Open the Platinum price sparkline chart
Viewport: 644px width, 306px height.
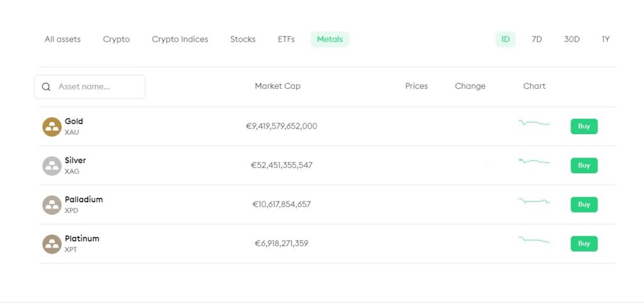click(x=534, y=240)
